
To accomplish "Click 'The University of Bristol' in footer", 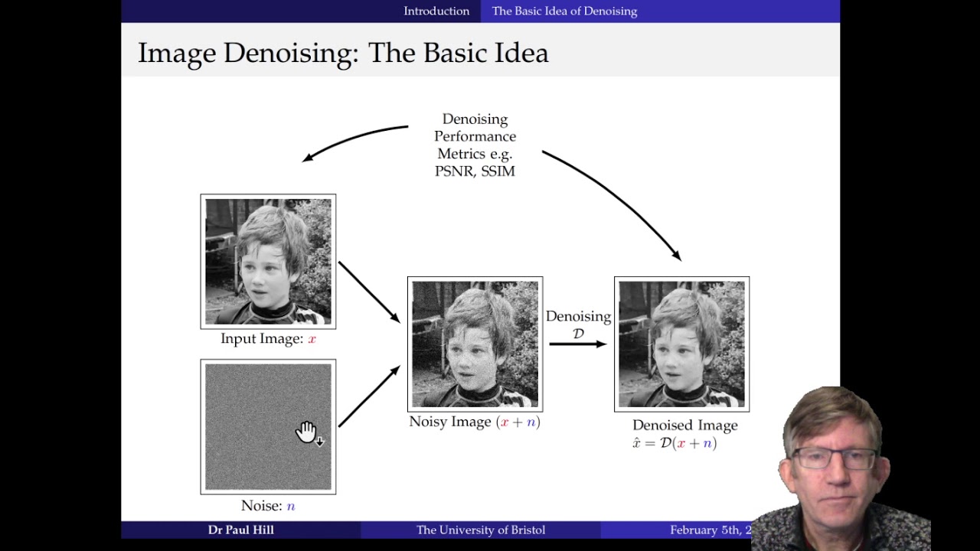I will [x=481, y=530].
